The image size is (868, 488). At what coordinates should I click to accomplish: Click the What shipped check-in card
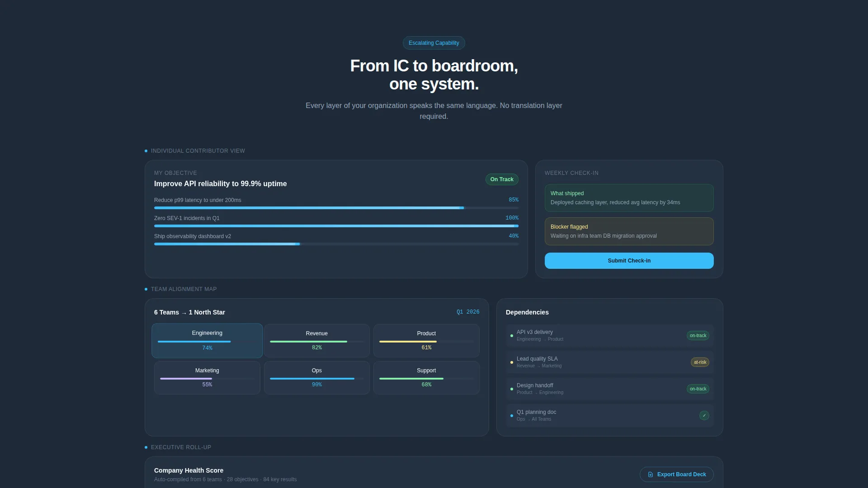tap(629, 198)
